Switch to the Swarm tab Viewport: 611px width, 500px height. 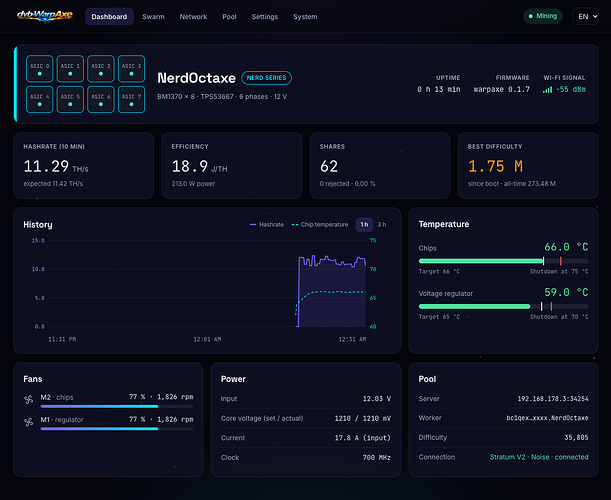tap(153, 17)
